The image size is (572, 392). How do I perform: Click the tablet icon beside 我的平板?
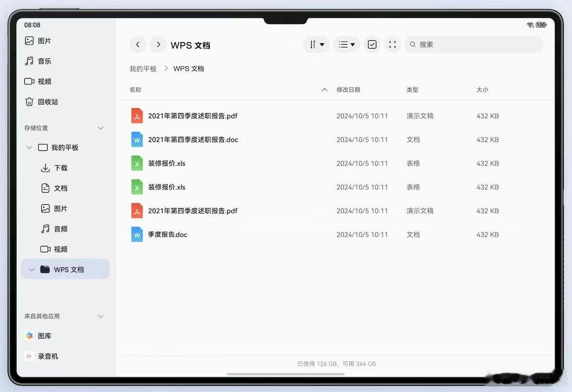click(43, 147)
